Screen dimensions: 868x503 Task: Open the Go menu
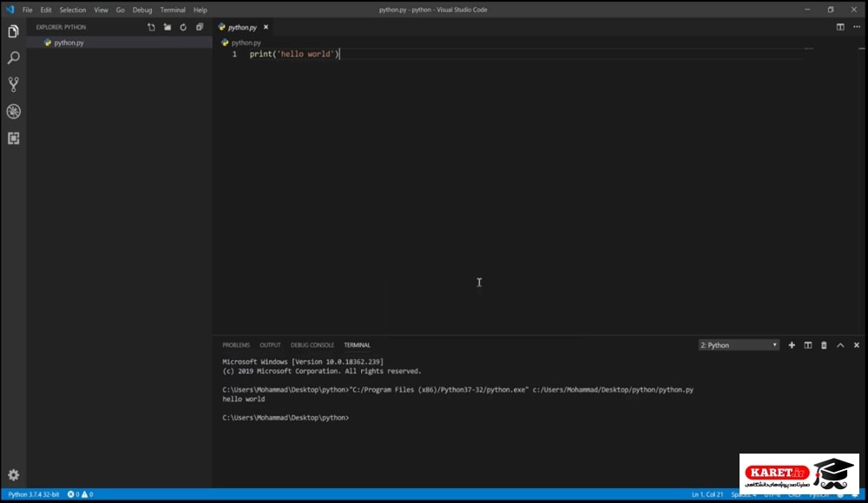coord(120,10)
